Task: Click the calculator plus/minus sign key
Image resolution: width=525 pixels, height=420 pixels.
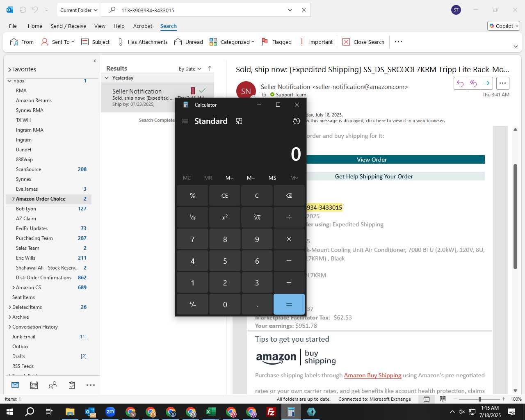Action: click(193, 304)
